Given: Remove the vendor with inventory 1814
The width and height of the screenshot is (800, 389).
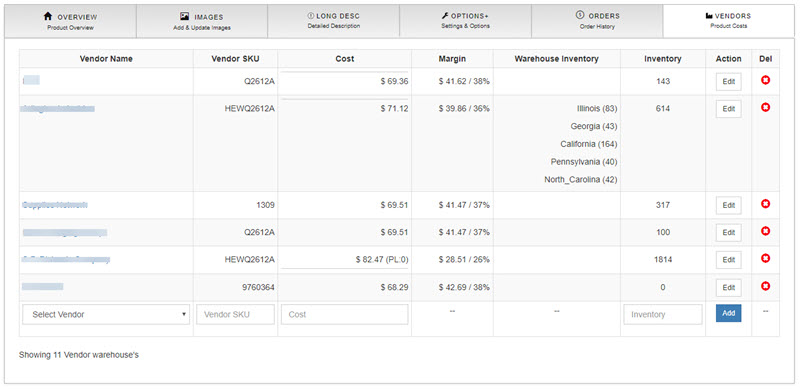Looking at the screenshot, I should (x=765, y=258).
